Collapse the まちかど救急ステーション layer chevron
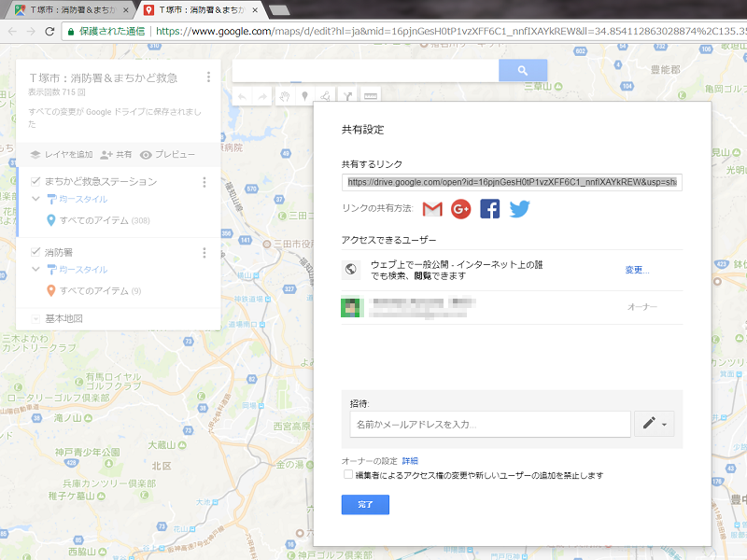Screen dimensions: 747x560 pyautogui.click(x=35, y=199)
